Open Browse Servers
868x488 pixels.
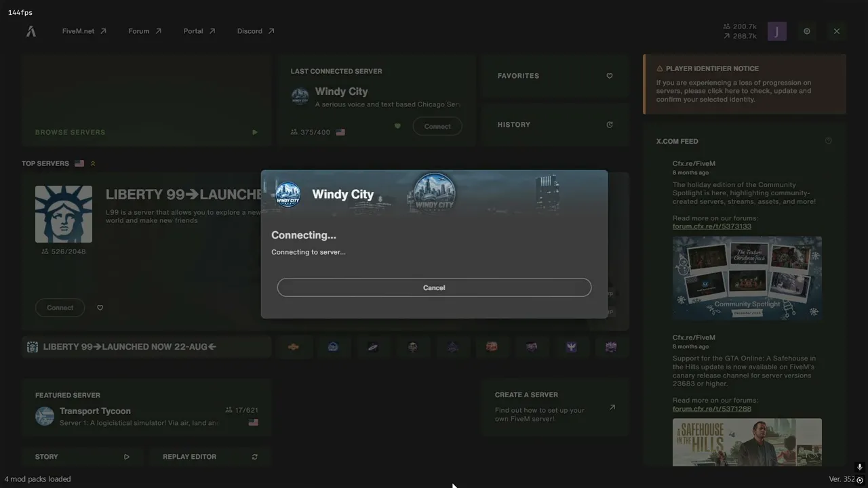[146, 100]
